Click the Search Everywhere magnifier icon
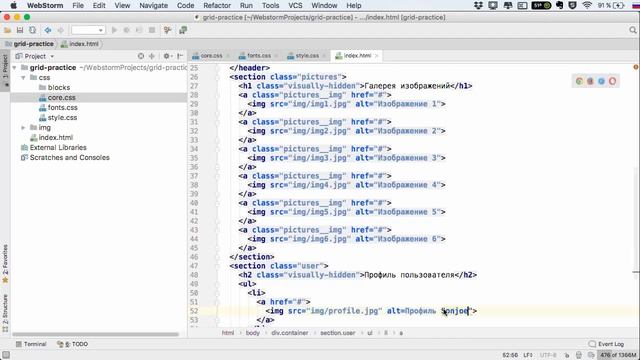The image size is (640, 360). [633, 30]
